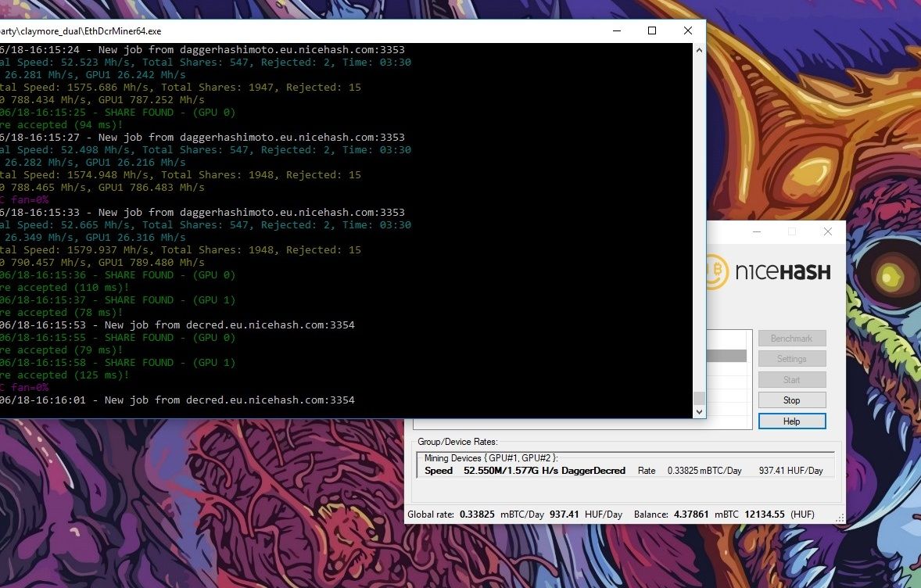This screenshot has height=588, width=921.
Task: Click the 16:15:27 new job line
Action: tap(202, 137)
